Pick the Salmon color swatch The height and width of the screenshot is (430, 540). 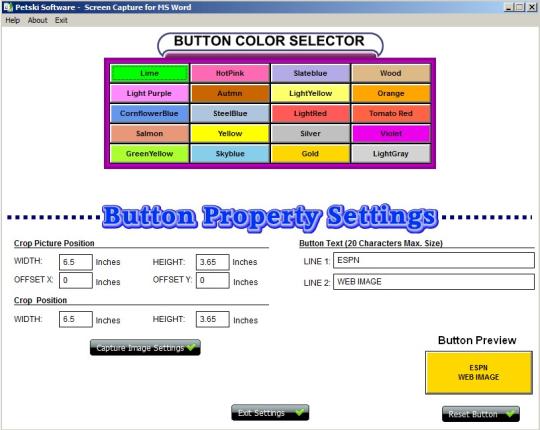(149, 134)
